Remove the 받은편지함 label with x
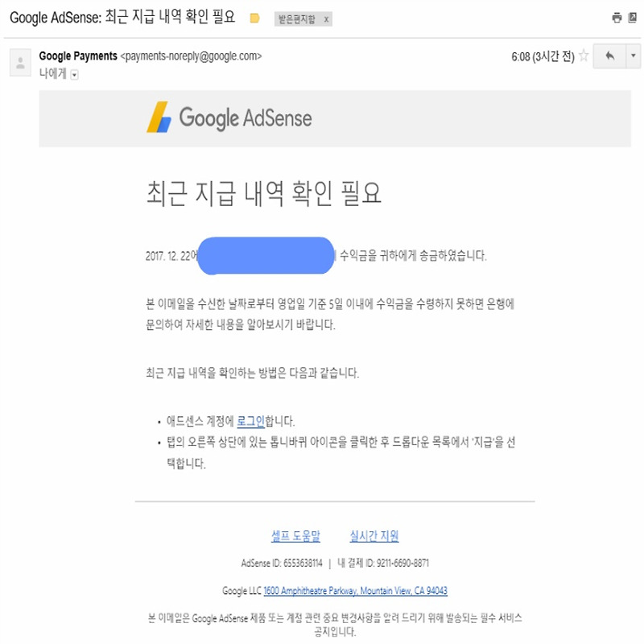Viewport: 644px width, 644px height. (x=326, y=19)
